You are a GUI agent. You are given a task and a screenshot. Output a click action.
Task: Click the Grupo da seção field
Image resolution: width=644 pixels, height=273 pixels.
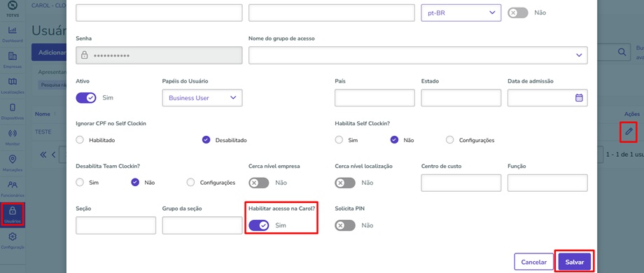[202, 225]
